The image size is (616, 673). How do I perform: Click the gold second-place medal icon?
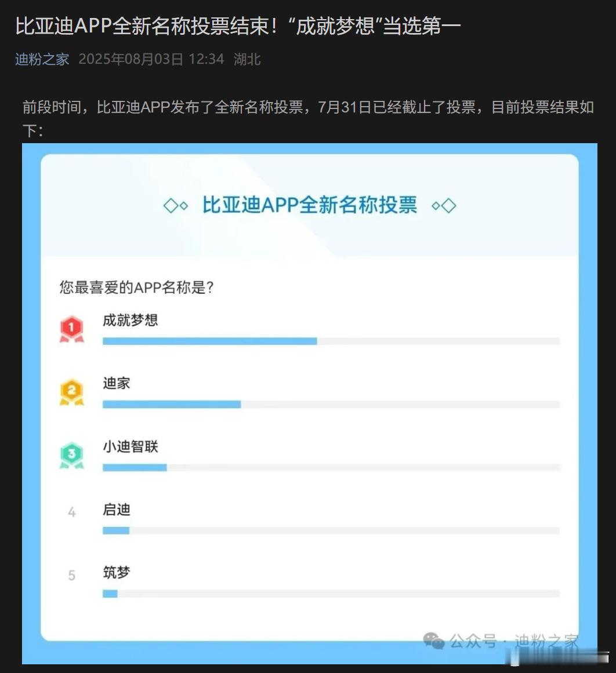(71, 392)
